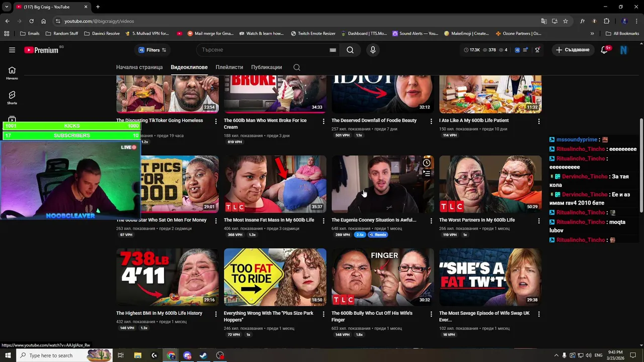Click the Remix badge under Eugenia Cooney video

(x=378, y=235)
